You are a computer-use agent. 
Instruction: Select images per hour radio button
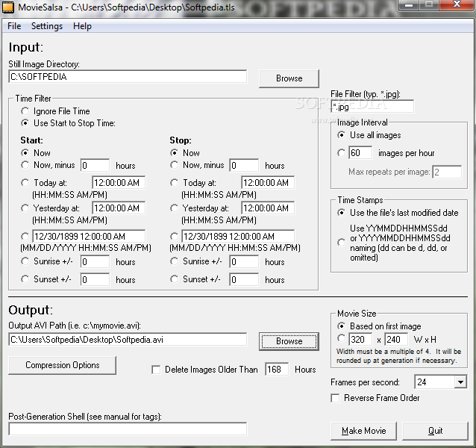[341, 153]
